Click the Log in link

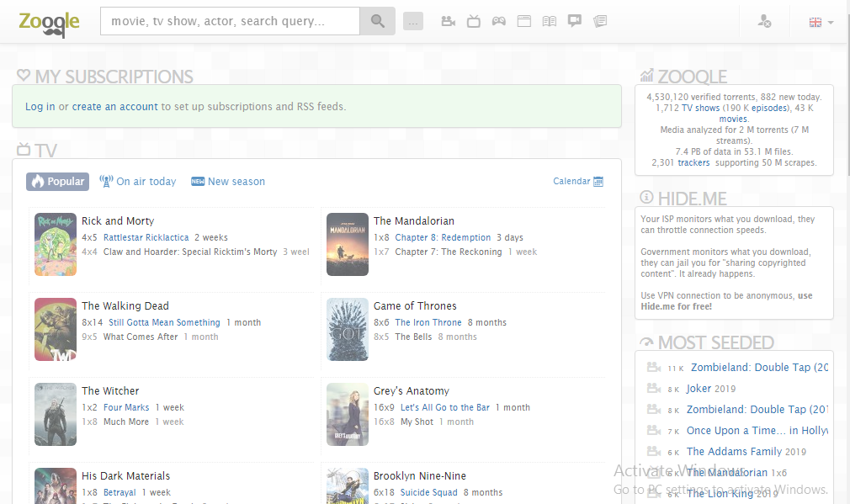[x=40, y=107]
